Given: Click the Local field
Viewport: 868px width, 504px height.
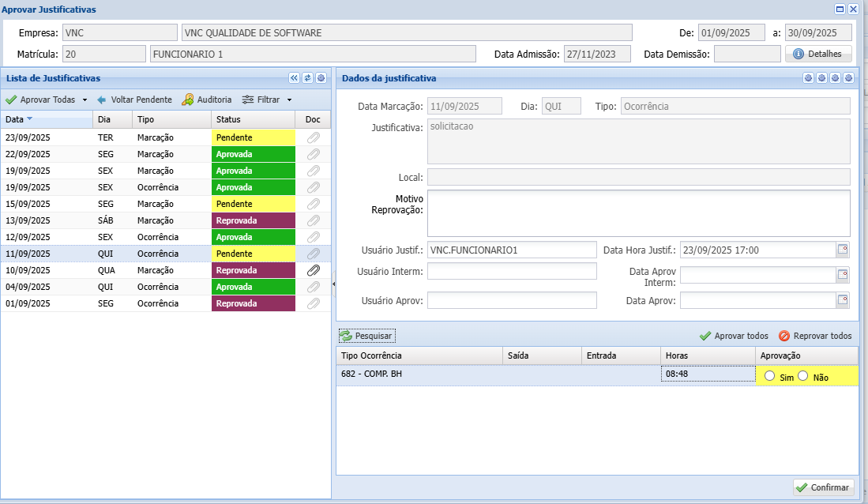Looking at the screenshot, I should tap(639, 177).
